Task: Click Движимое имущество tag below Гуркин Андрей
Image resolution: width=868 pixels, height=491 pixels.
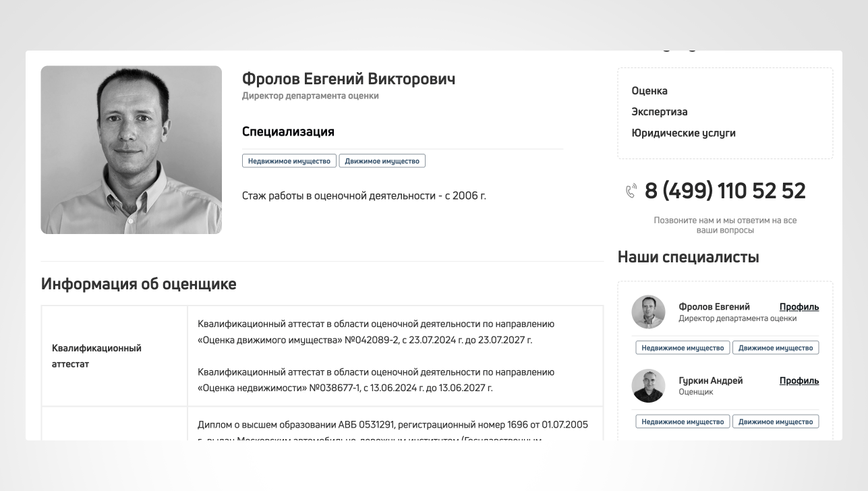Action: coord(776,422)
